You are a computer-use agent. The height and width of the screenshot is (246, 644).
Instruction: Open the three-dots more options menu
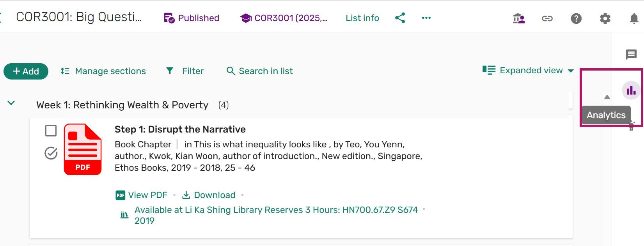426,18
